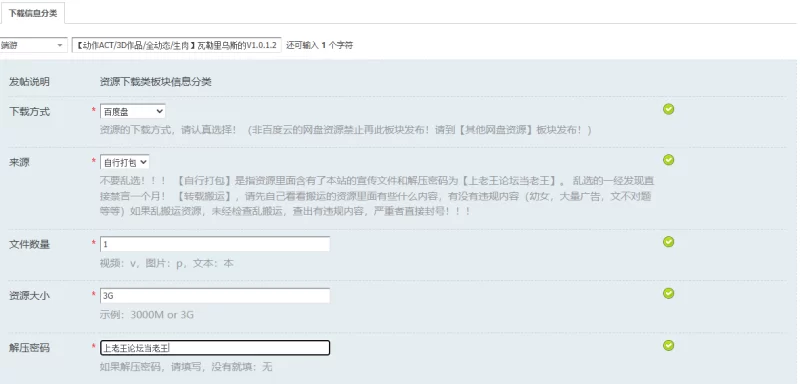Click green check icon for 下载方式
The image size is (800, 384).
(668, 109)
